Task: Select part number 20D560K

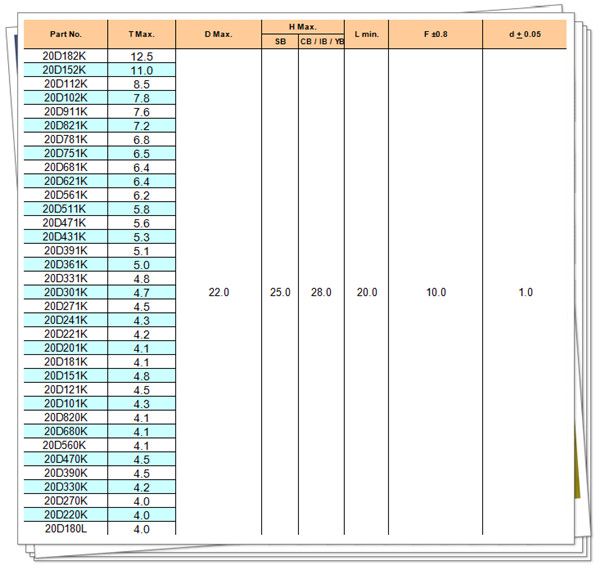Action: coord(64,445)
